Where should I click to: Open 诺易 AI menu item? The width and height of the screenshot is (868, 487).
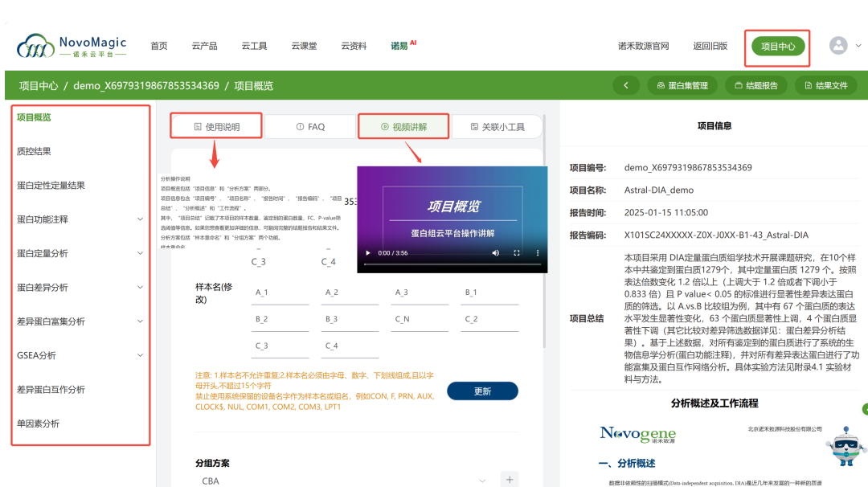(x=403, y=45)
